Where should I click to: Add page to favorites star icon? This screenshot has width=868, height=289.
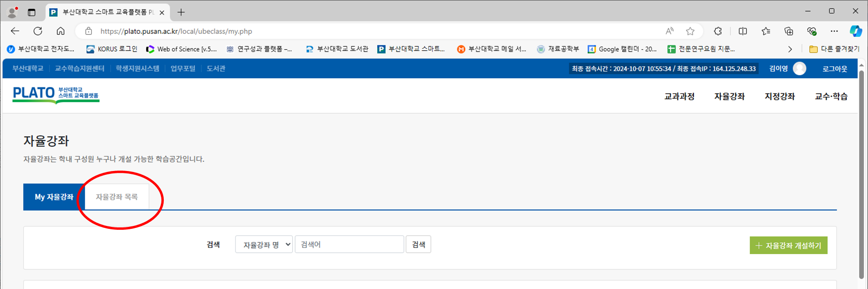(x=690, y=32)
